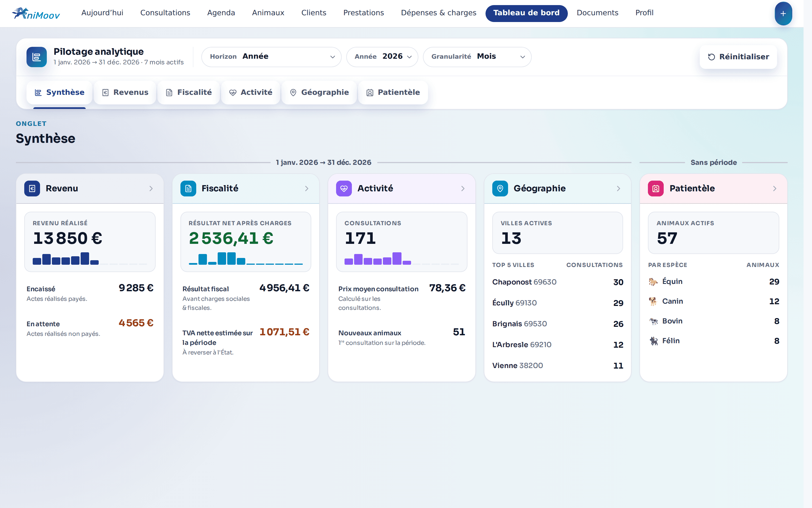Expand the Géographie card chevron
This screenshot has height=508, width=812.
618,189
